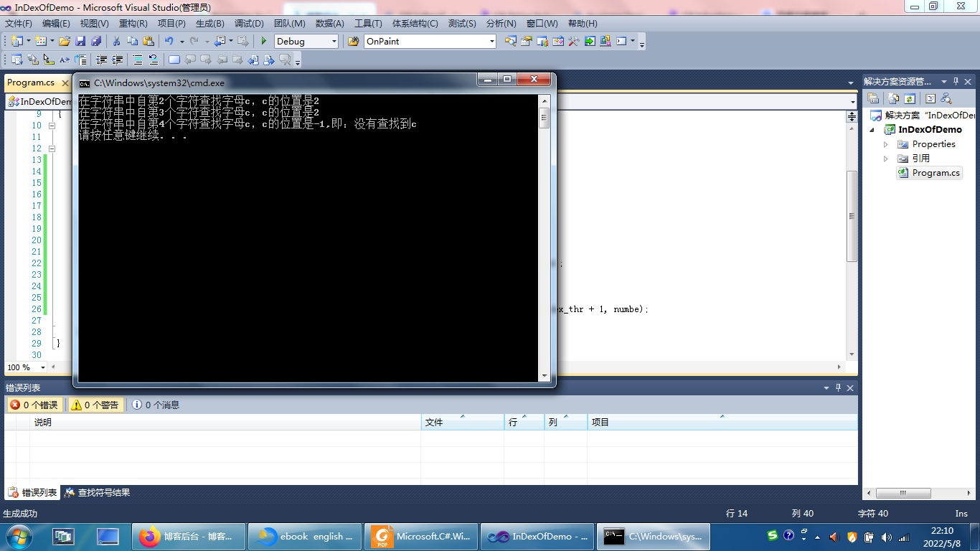
Task: Open the 调试(D) menu
Action: [x=248, y=23]
